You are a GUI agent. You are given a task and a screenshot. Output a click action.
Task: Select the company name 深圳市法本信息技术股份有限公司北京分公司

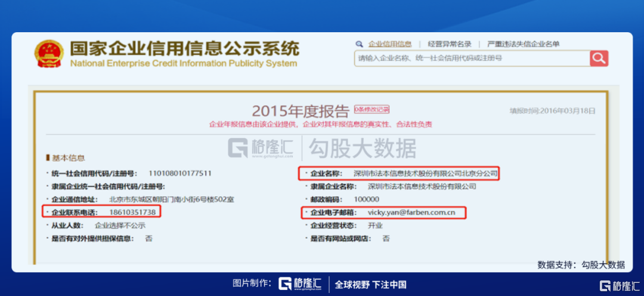tap(426, 174)
